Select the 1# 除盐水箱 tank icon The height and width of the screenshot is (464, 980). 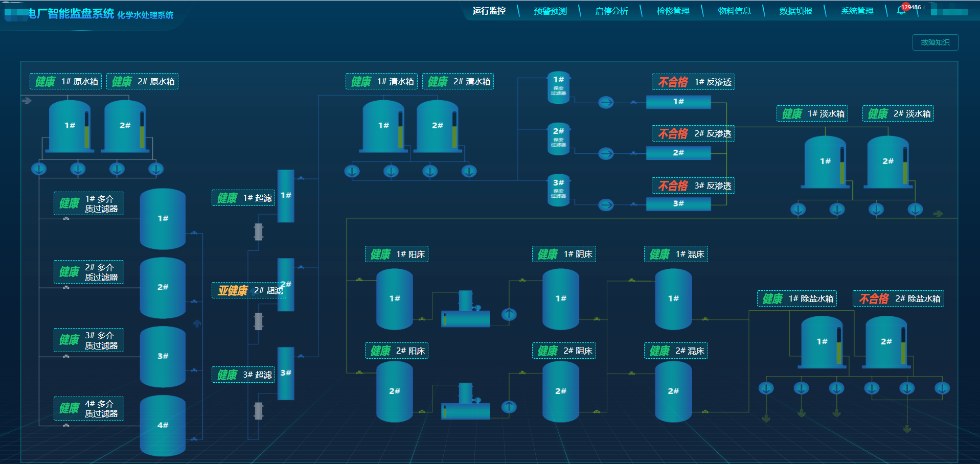click(822, 342)
